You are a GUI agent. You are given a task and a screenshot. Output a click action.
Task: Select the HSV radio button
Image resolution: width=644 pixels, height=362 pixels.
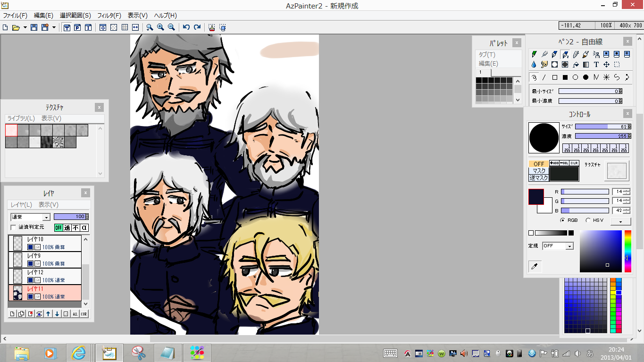[588, 220]
